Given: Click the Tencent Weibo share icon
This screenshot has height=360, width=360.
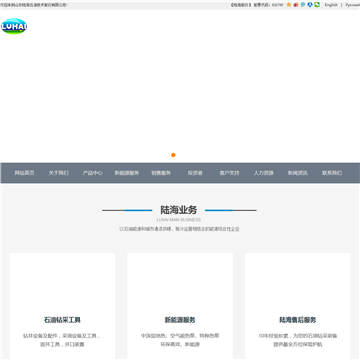Looking at the screenshot, I should click(x=303, y=5).
